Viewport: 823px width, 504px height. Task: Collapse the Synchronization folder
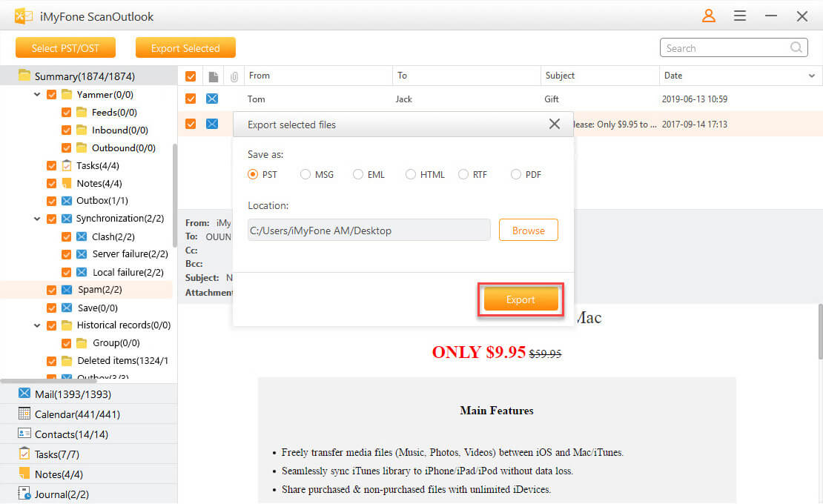37,219
